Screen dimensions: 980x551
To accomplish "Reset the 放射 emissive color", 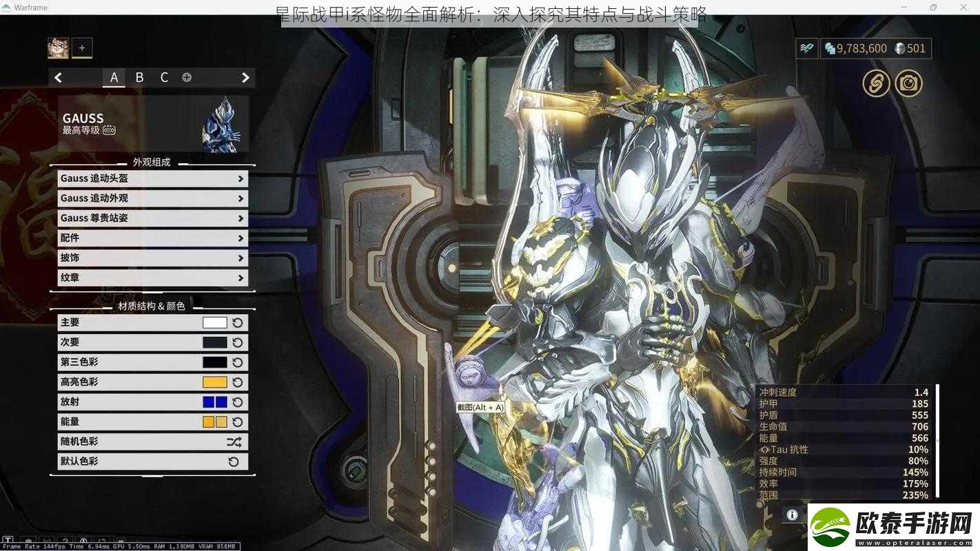I will tap(238, 402).
